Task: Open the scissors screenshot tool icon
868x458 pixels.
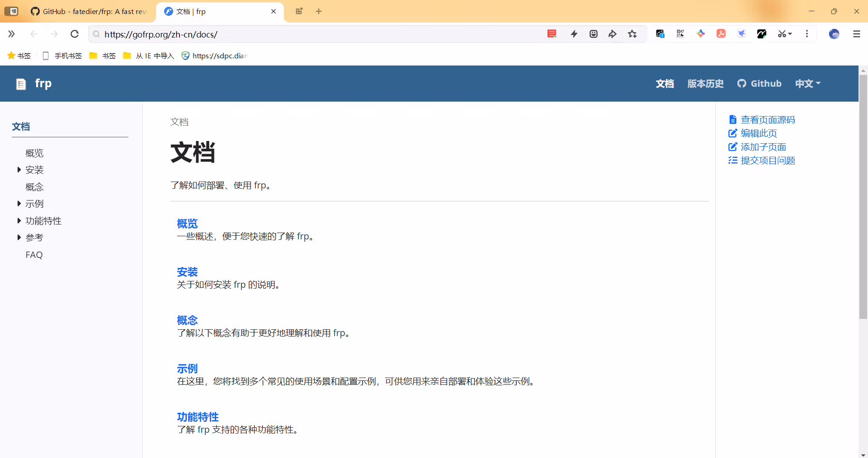Action: [785, 34]
